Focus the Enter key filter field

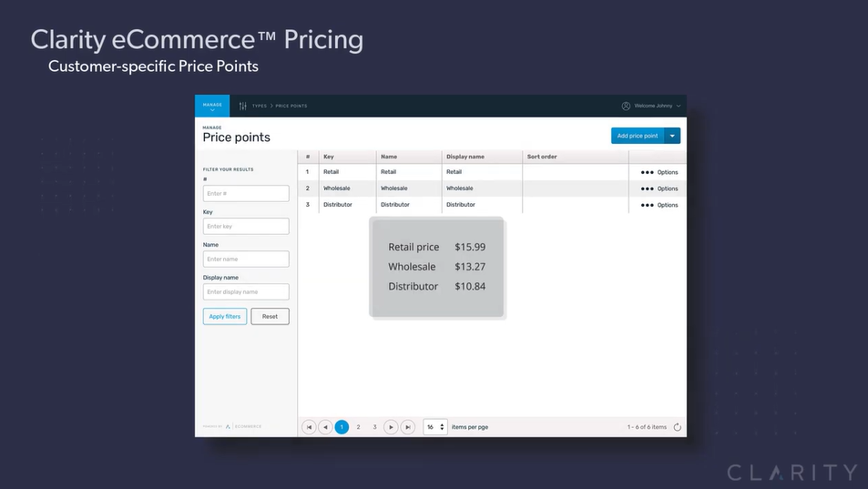(x=246, y=226)
